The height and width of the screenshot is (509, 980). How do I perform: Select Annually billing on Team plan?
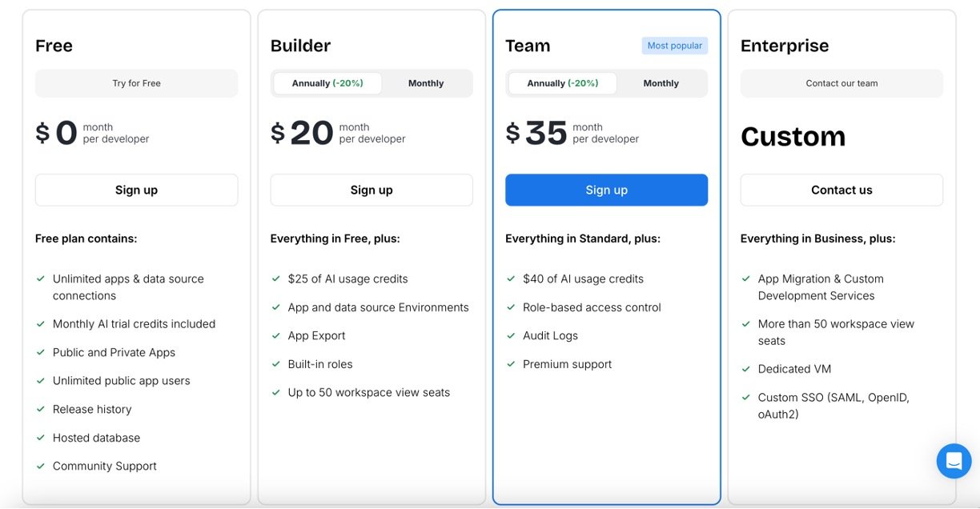coord(562,83)
